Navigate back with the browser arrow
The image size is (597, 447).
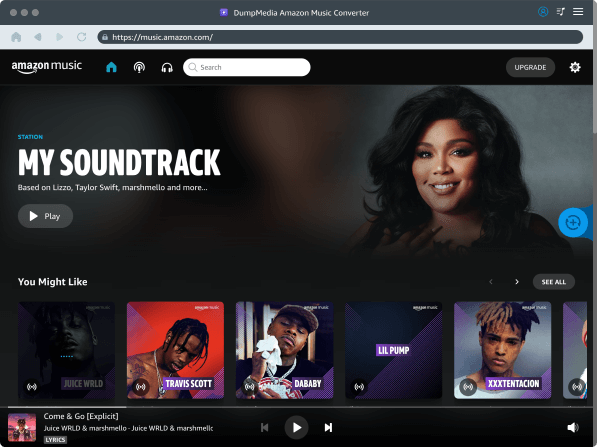tap(38, 37)
